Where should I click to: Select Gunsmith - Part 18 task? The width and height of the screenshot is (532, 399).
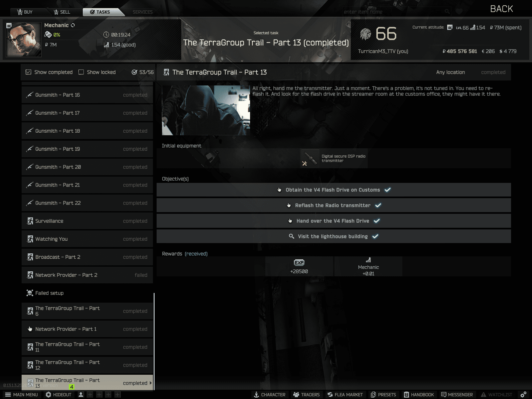[87, 131]
